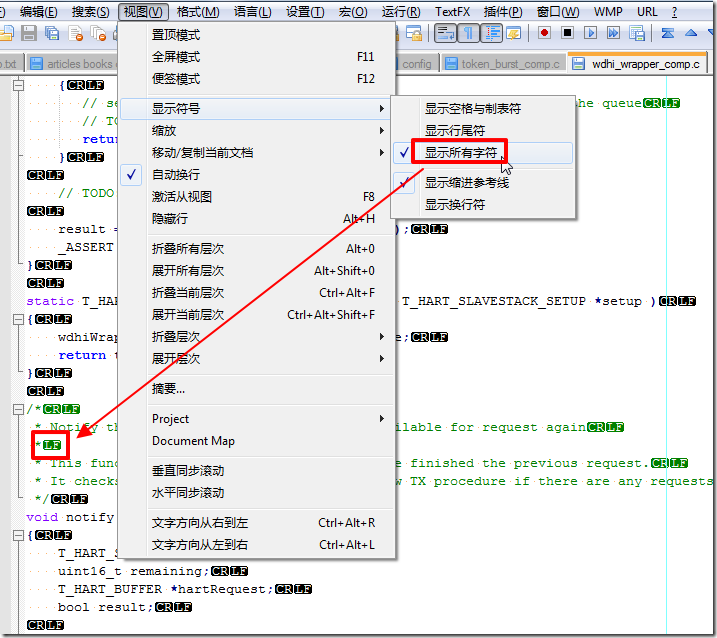
Task: Click the Close document toolbar icon
Action: [x=75, y=33]
